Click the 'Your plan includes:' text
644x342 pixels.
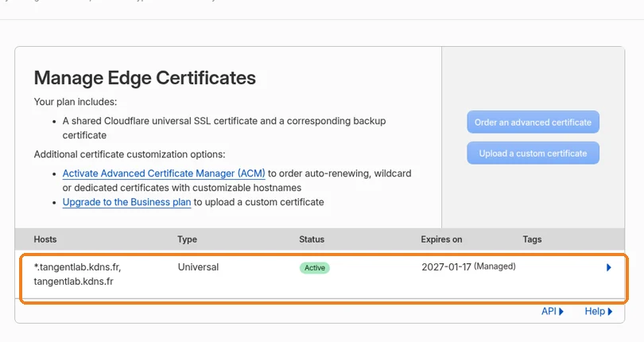pos(76,102)
